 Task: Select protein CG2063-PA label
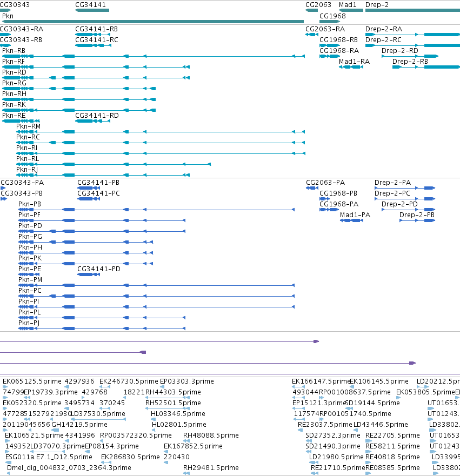coord(325,183)
